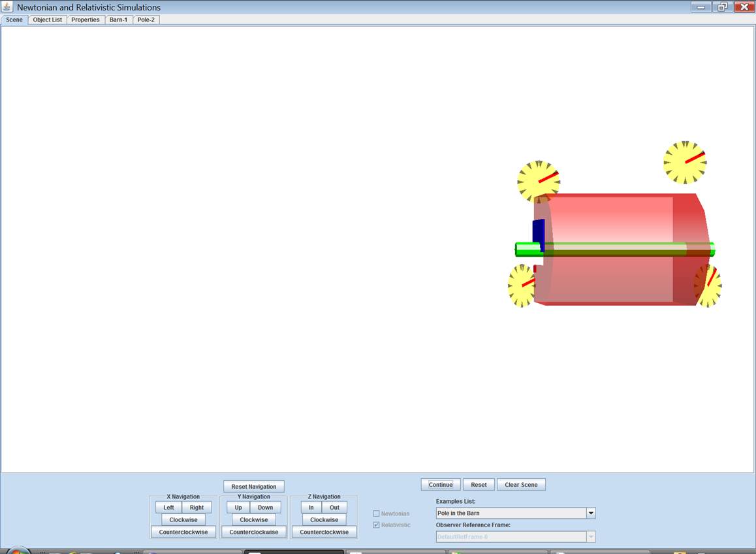756x554 pixels.
Task: Click the upper-right yellow clock in scene
Action: tap(685, 162)
